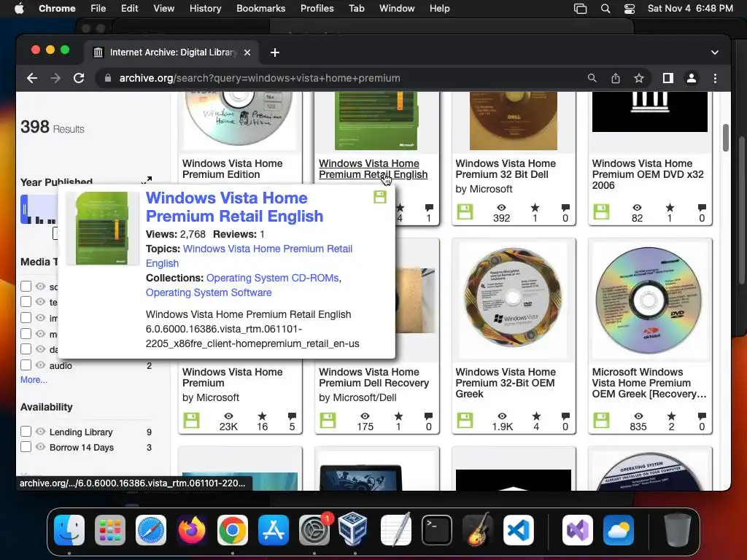Bookmark this page with the star icon

tap(639, 78)
